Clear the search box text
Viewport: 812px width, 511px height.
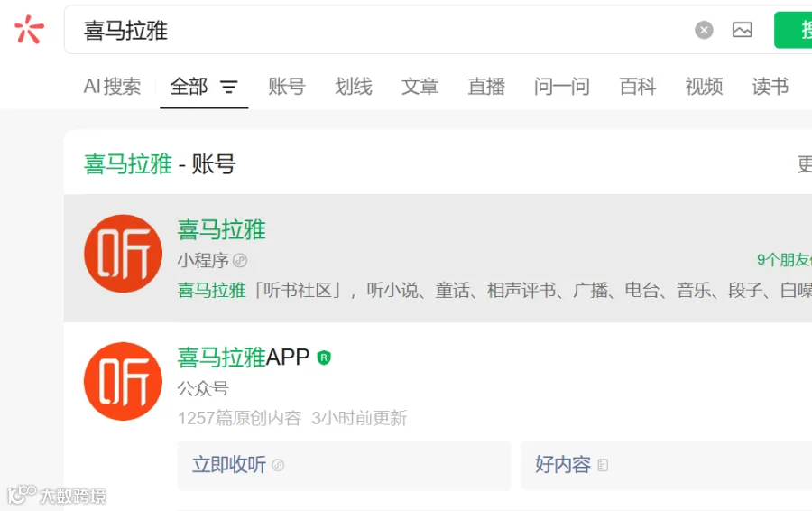click(704, 30)
